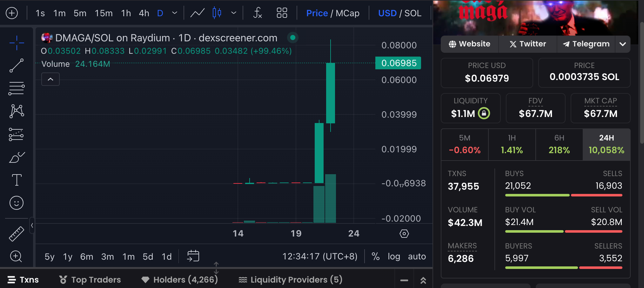Screen dimensions: 644x288
Task: Open the timezone selector 12:34:17 (UTC+8)
Action: (x=320, y=256)
